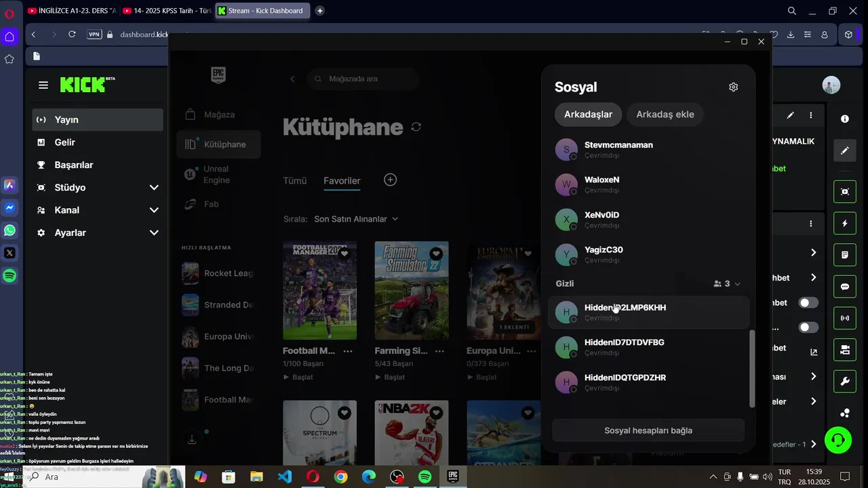Click Kick info icon in right rail
The width and height of the screenshot is (868, 488).
[845, 119]
